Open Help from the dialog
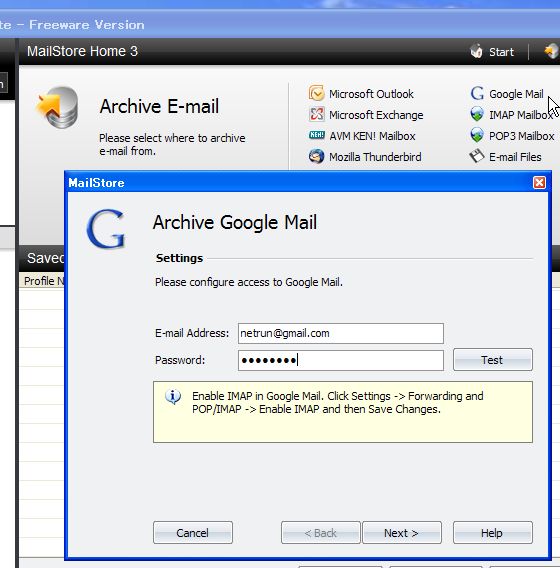Screen dimensions: 560x568 click(493, 532)
